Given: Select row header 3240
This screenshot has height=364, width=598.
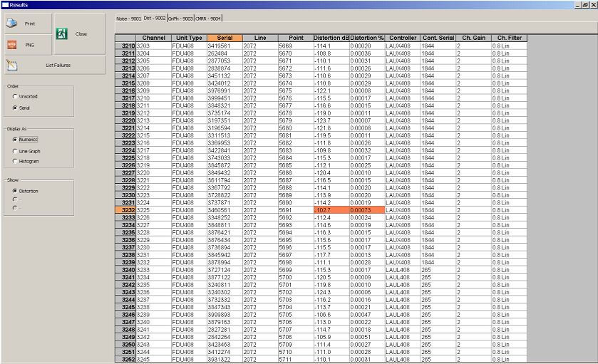Looking at the screenshot, I should [x=125, y=270].
